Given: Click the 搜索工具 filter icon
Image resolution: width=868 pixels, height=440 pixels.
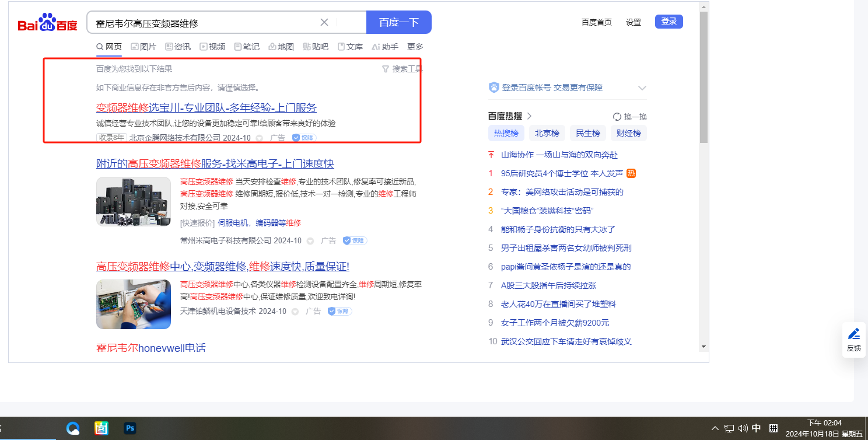Looking at the screenshot, I should 385,69.
